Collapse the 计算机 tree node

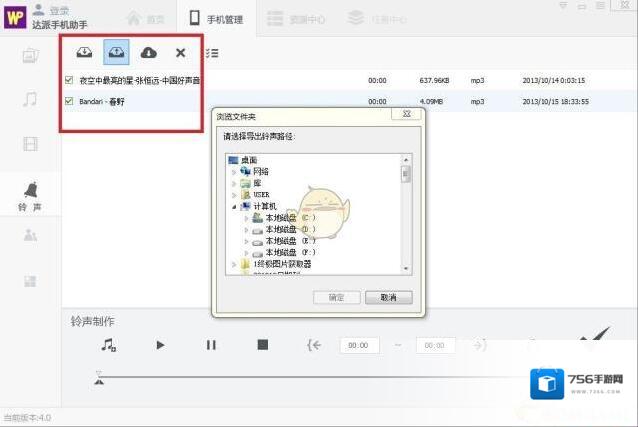(x=234, y=205)
